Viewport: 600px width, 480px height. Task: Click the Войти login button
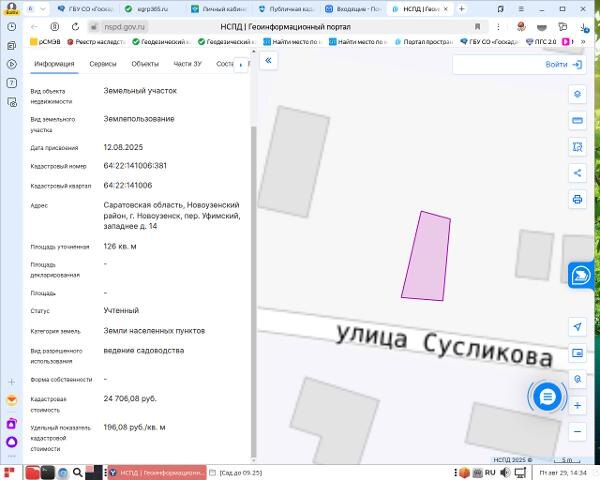[x=563, y=64]
